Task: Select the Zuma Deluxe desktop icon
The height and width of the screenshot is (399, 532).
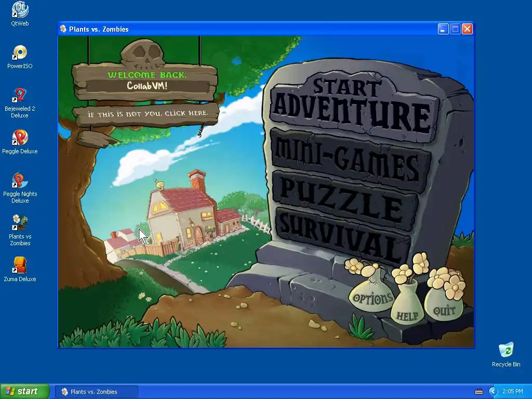Action: click(20, 270)
